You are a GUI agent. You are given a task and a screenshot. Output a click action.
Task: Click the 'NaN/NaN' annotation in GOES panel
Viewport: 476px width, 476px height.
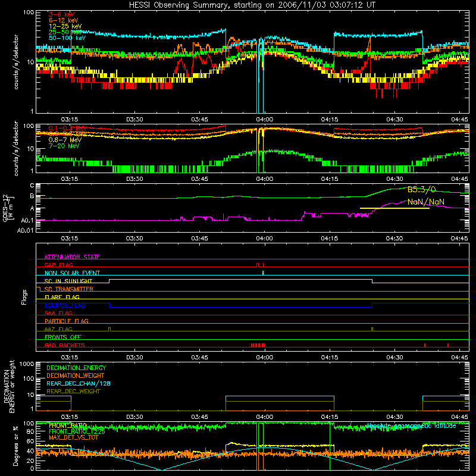click(425, 202)
